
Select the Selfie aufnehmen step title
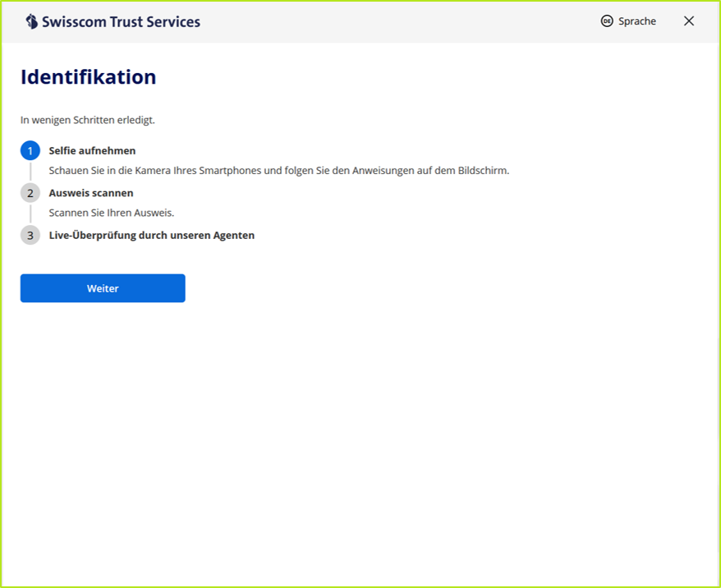coord(92,151)
